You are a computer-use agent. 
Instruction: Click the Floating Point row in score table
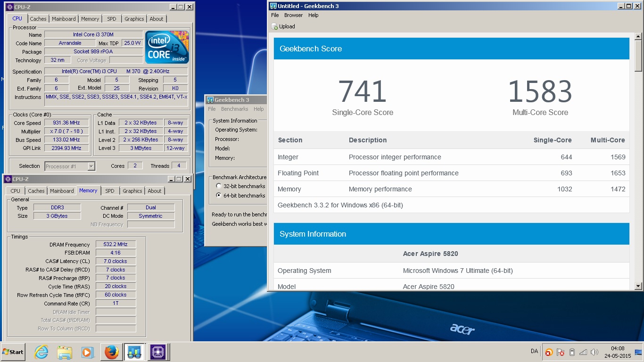point(452,173)
